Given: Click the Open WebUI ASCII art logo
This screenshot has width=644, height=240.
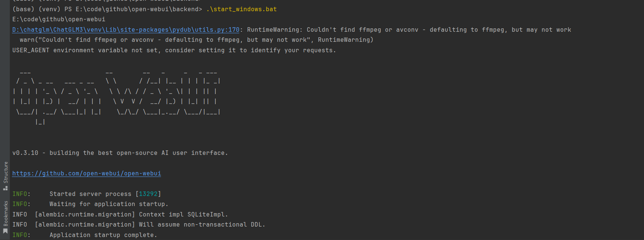Looking at the screenshot, I should coord(116,97).
